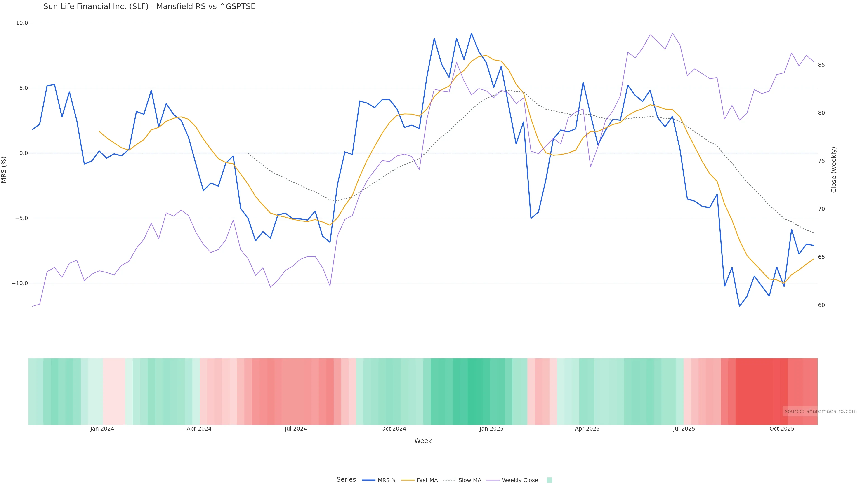
Task: Click the green square legend swatch
Action: point(549,480)
